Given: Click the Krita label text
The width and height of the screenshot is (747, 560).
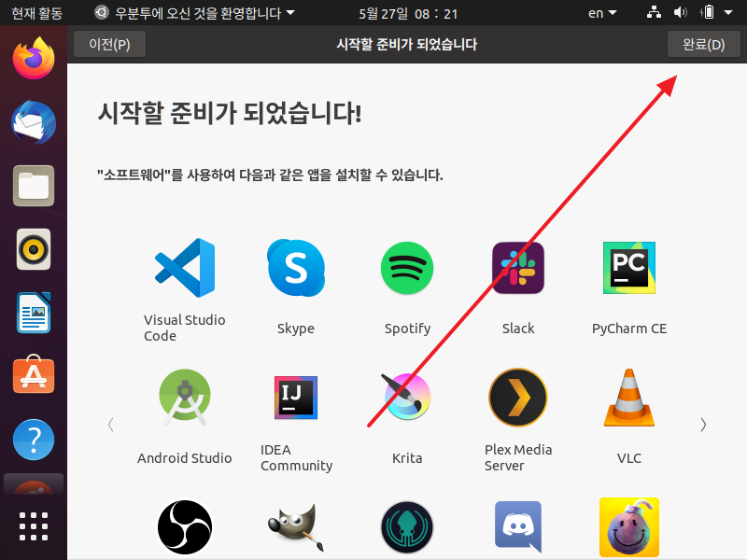Looking at the screenshot, I should [407, 458].
